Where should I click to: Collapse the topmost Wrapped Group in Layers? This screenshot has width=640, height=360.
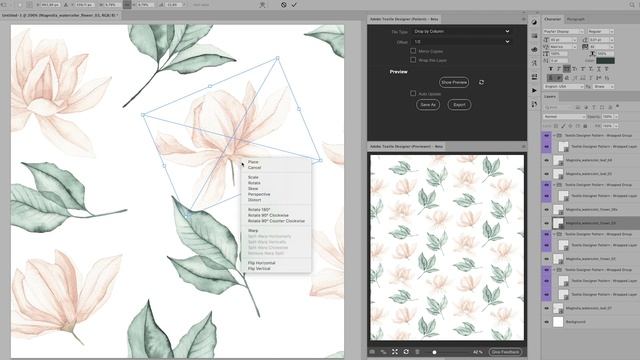[x=554, y=135]
